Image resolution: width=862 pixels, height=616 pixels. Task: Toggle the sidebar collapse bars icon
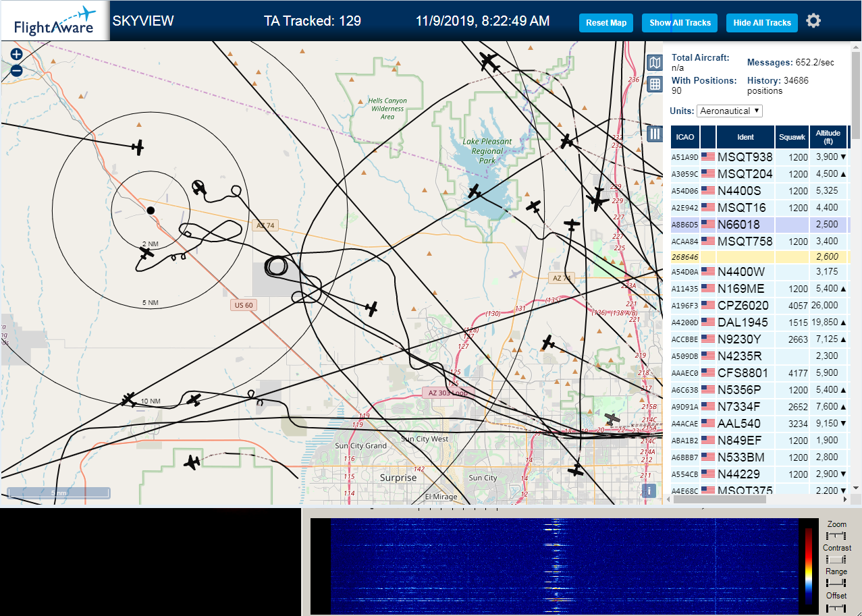pos(654,134)
